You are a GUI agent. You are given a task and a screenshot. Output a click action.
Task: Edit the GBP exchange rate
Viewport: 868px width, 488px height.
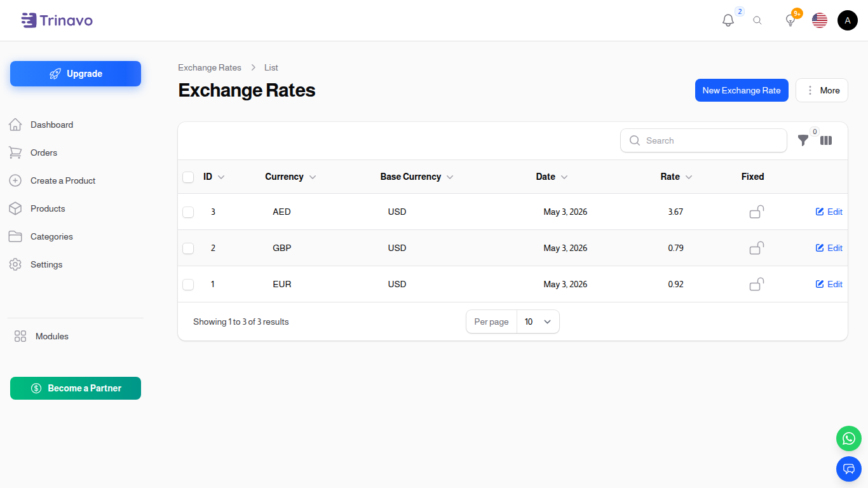(829, 248)
